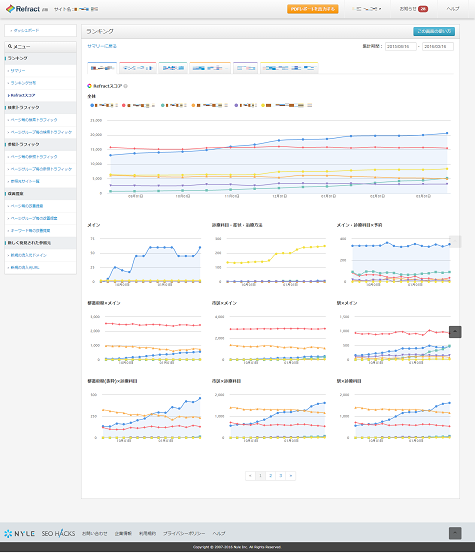
Task: Open ヘルプ link in the footer
Action: [219, 534]
